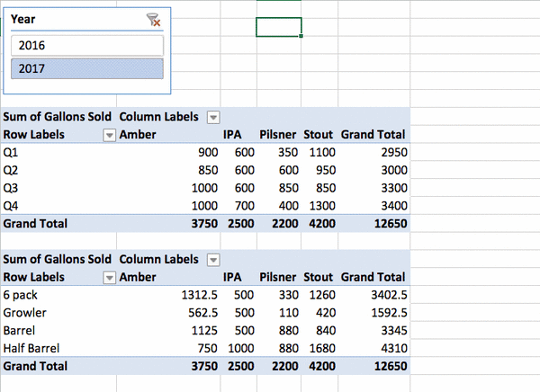
Task: Open Row Labels dropdown above Q1
Action: pos(109,135)
